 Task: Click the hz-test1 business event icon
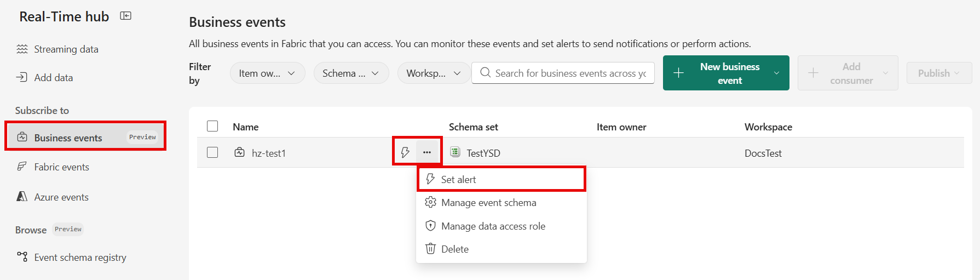pos(240,152)
